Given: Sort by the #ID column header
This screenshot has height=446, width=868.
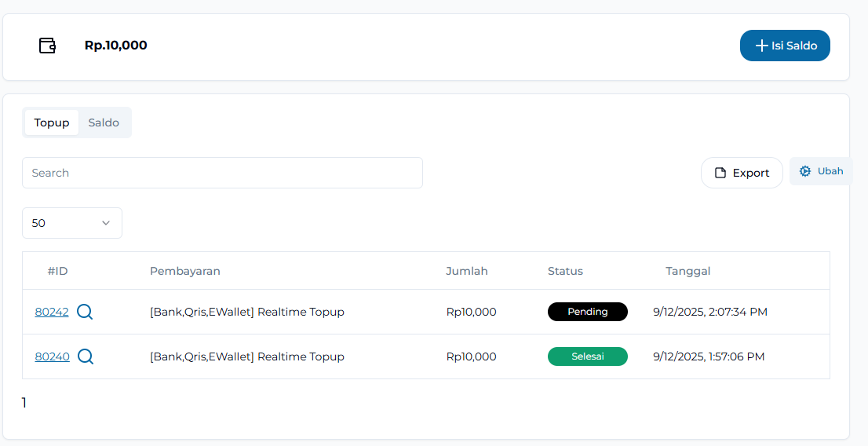Looking at the screenshot, I should pyautogui.click(x=58, y=271).
